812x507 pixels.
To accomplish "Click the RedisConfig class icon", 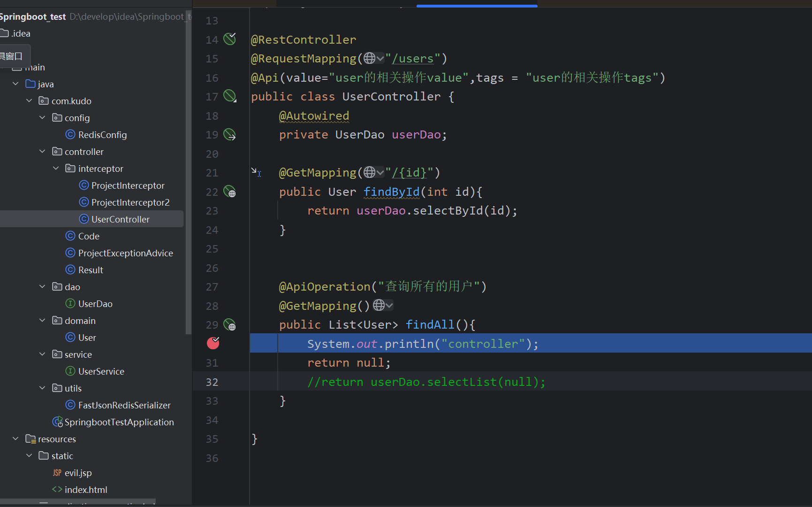I will [x=70, y=135].
